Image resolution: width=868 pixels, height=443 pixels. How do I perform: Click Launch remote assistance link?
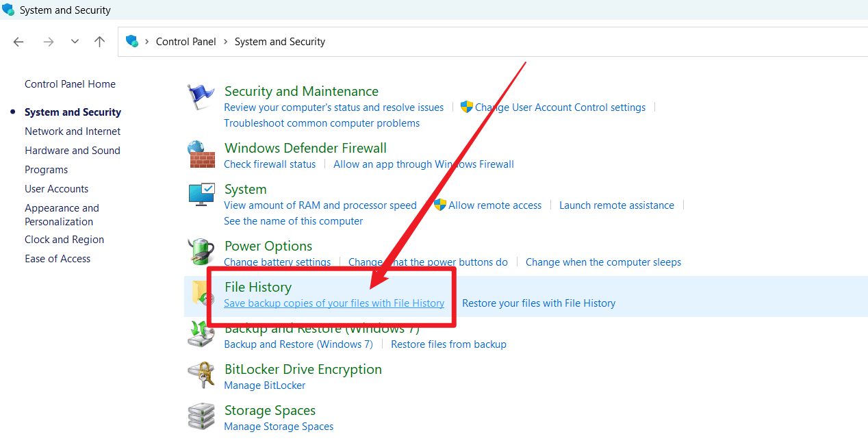[x=617, y=205]
